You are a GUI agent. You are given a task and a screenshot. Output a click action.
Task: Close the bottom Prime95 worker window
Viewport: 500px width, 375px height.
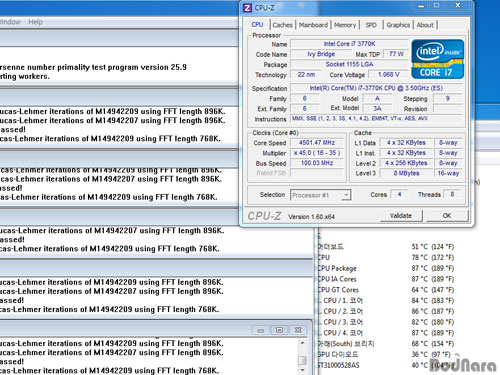(x=298, y=330)
